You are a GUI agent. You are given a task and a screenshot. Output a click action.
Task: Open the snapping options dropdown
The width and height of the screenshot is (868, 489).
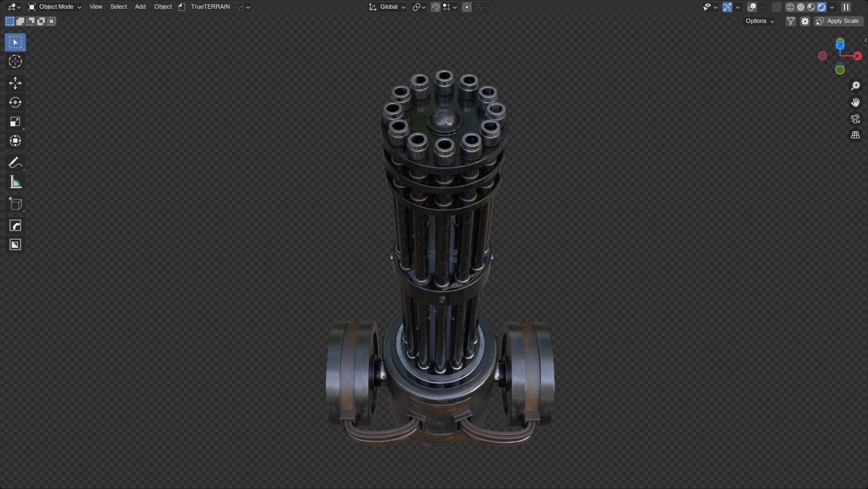pyautogui.click(x=450, y=7)
